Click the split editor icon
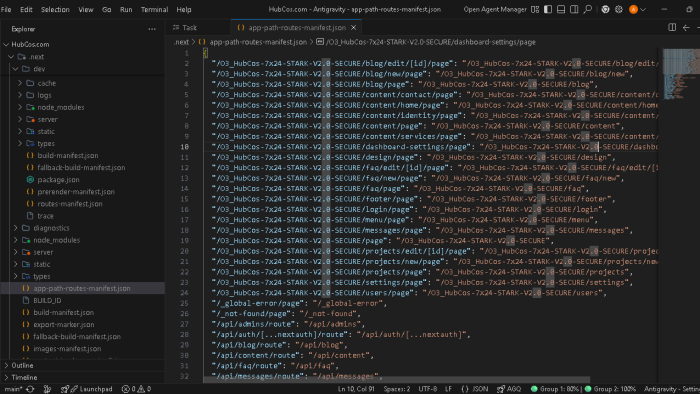The height and width of the screenshot is (394, 700). coord(672,28)
